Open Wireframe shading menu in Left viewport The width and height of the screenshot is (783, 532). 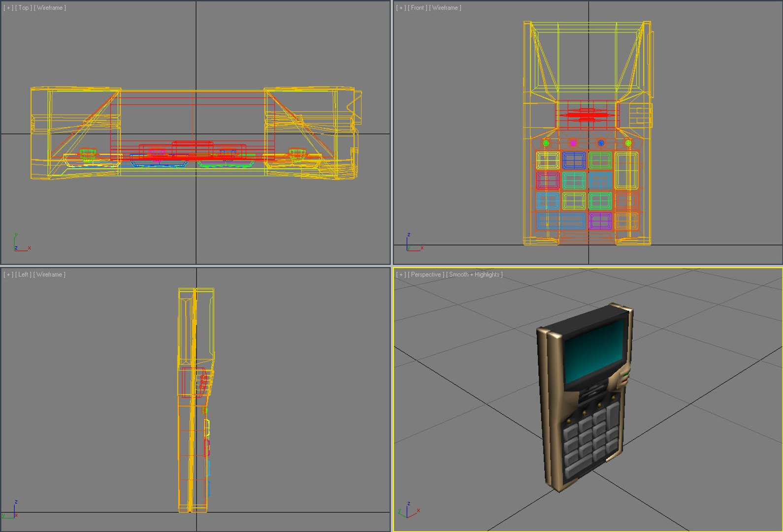pos(49,274)
